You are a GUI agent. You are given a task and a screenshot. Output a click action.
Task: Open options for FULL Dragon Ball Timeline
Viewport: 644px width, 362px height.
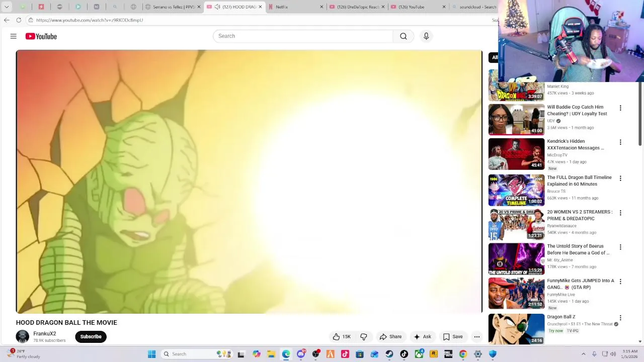pyautogui.click(x=620, y=178)
